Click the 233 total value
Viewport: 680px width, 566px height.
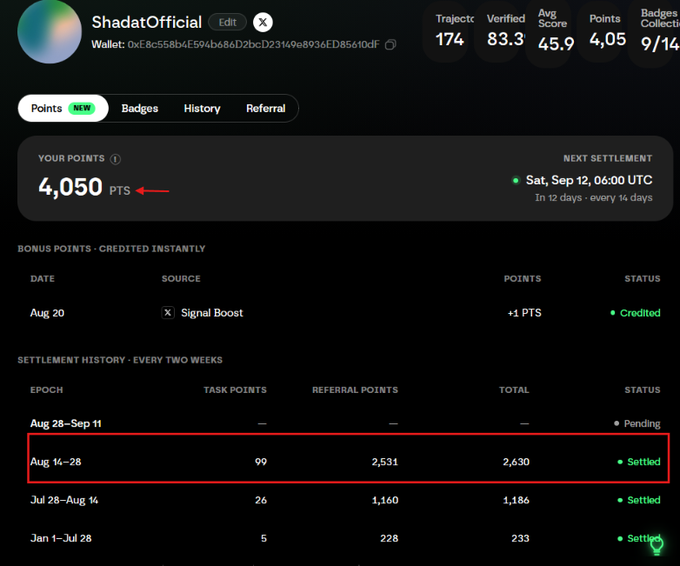coord(520,538)
